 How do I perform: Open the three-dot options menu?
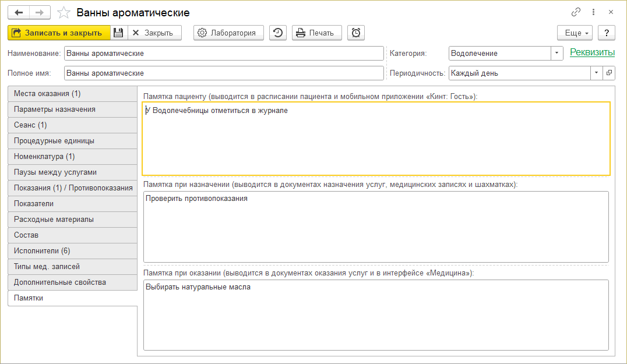coord(593,12)
